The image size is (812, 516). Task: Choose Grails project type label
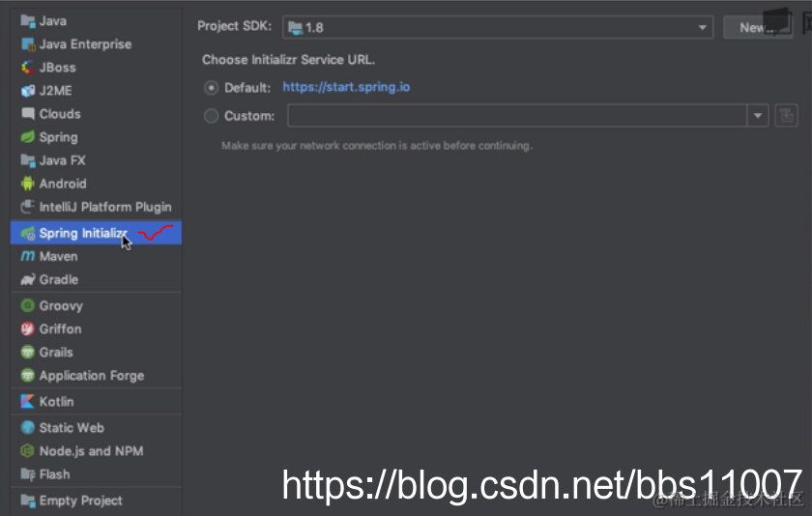[56, 352]
